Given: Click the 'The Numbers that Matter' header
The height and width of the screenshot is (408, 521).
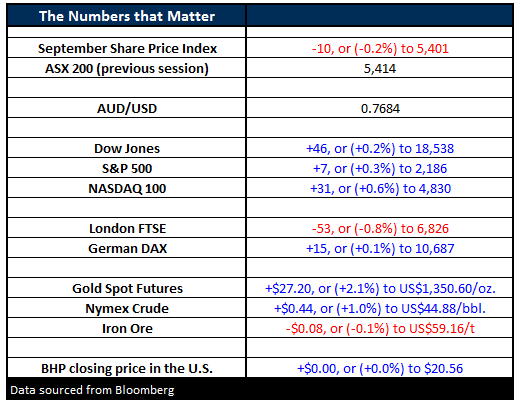Looking at the screenshot, I should click(127, 16).
